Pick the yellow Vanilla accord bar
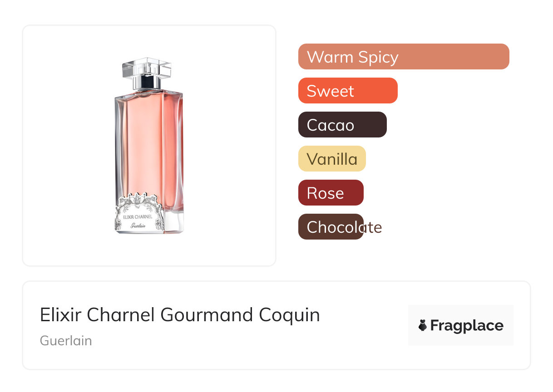 click(332, 159)
